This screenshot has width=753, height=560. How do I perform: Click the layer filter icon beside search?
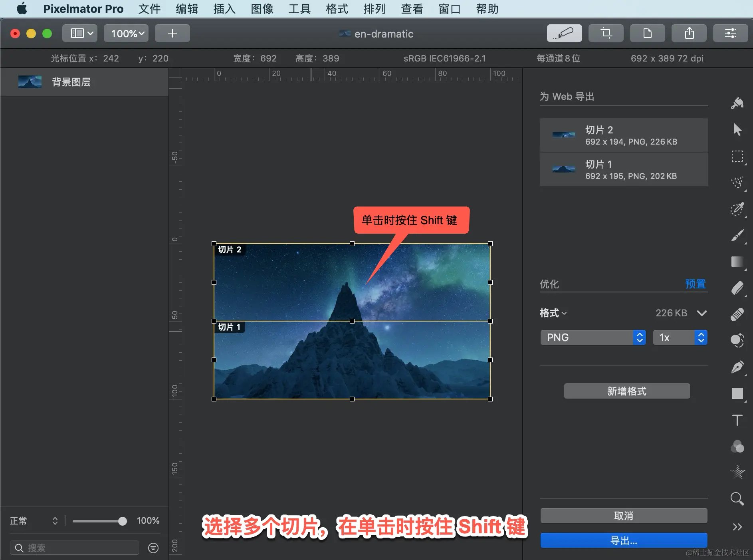153,548
